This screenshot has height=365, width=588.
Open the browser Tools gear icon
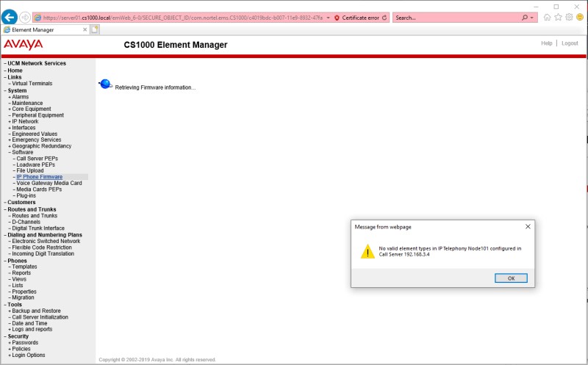coord(569,17)
